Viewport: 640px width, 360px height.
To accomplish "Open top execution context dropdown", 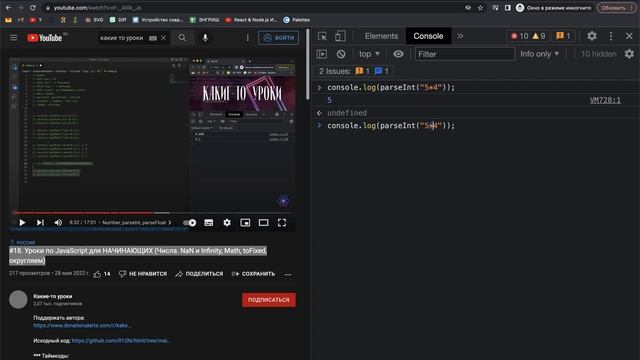I will point(369,54).
